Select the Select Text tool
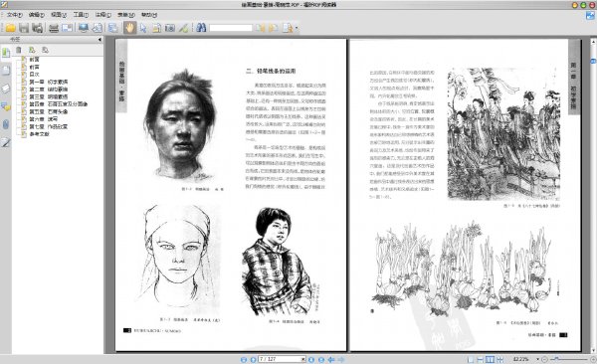This screenshot has width=597, height=364. pyautogui.click(x=156, y=28)
